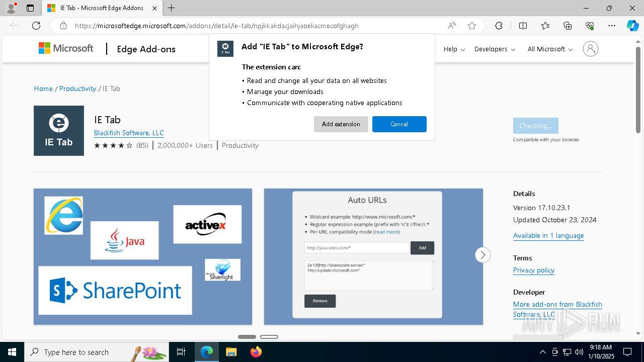Open the first screenshot with SharePoint logo

[143, 257]
